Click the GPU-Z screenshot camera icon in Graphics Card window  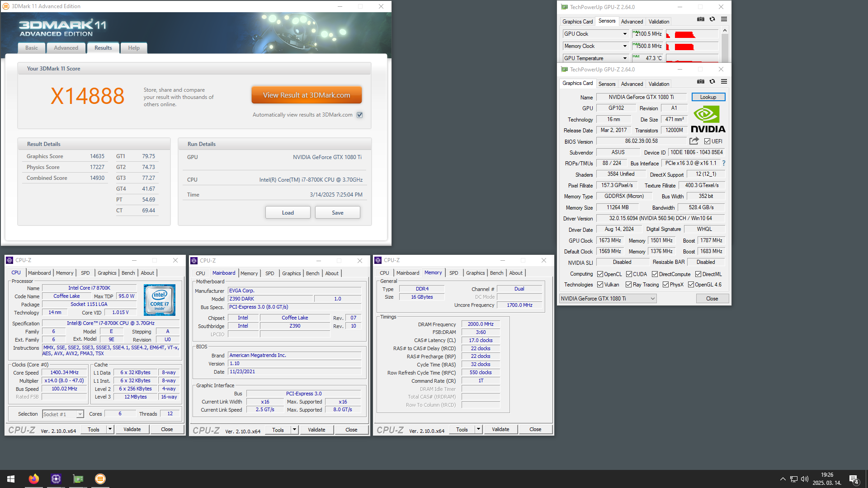pyautogui.click(x=700, y=81)
